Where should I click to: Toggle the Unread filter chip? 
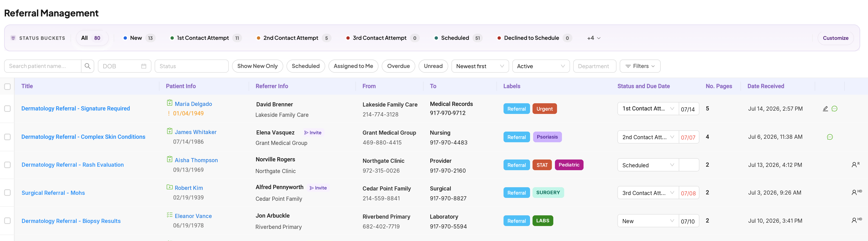[433, 66]
